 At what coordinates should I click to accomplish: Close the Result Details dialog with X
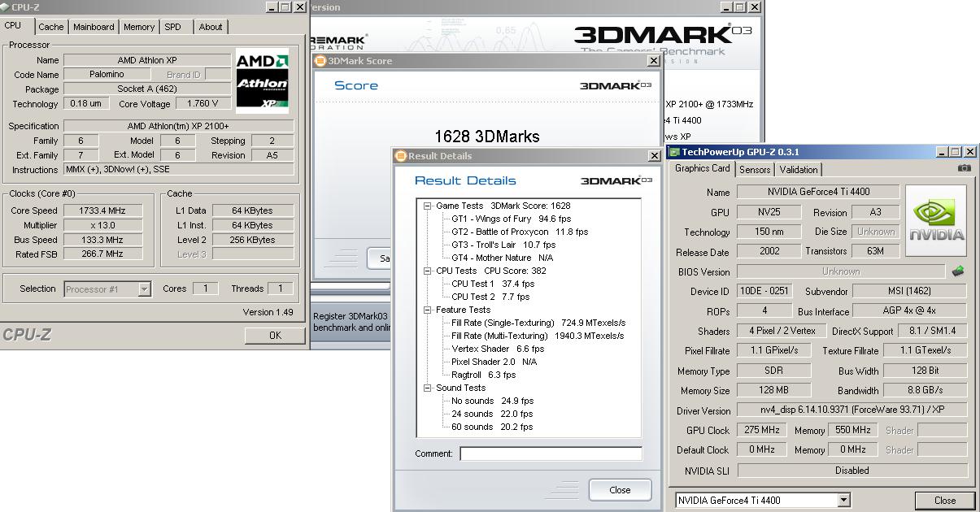tap(653, 156)
